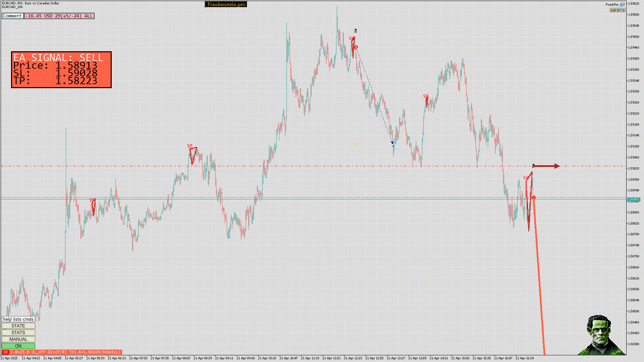Click the -16.45 USD profit label

coord(59,16)
